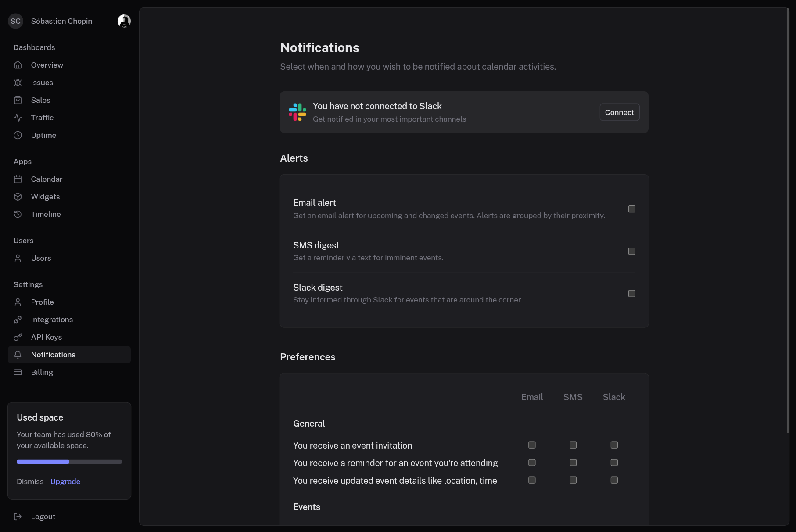This screenshot has height=532, width=796.
Task: Click the Slack logo in the banner
Action: [x=298, y=112]
